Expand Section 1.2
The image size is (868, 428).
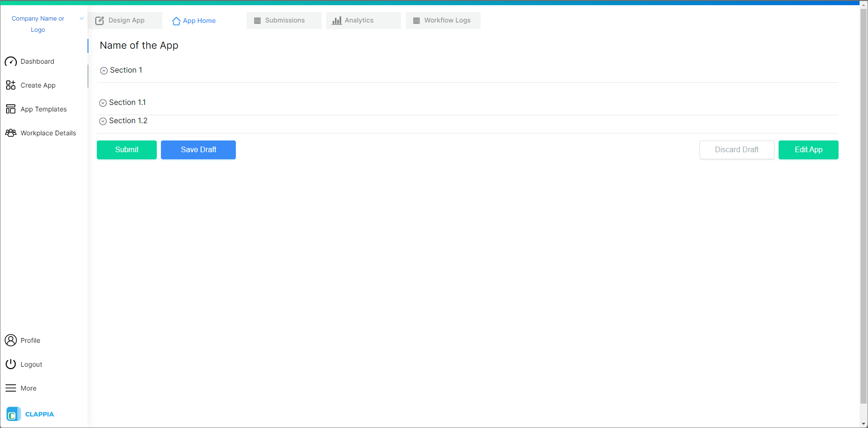[x=102, y=121]
